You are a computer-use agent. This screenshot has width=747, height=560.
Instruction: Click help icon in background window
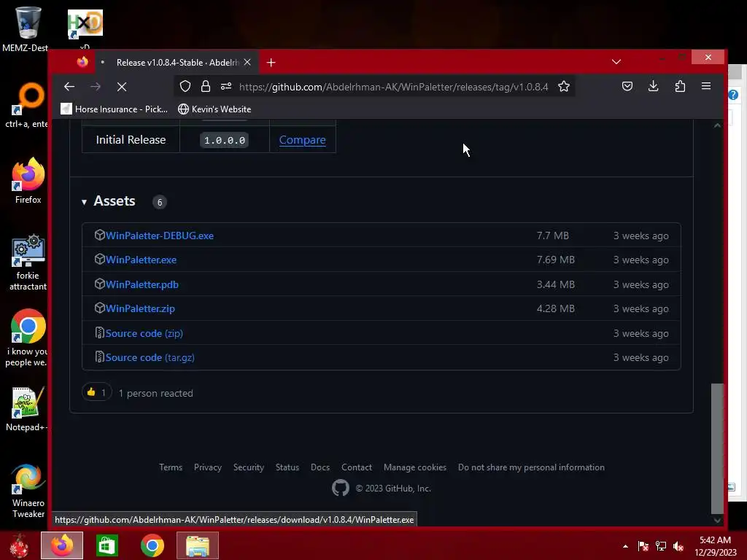733,95
